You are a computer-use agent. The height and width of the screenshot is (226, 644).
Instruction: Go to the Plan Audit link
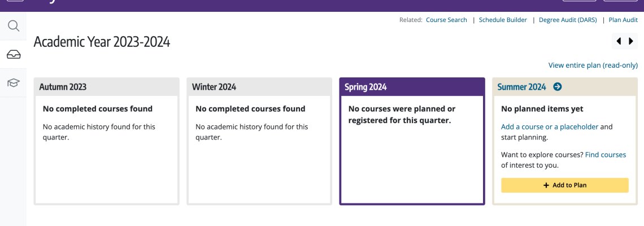623,20
